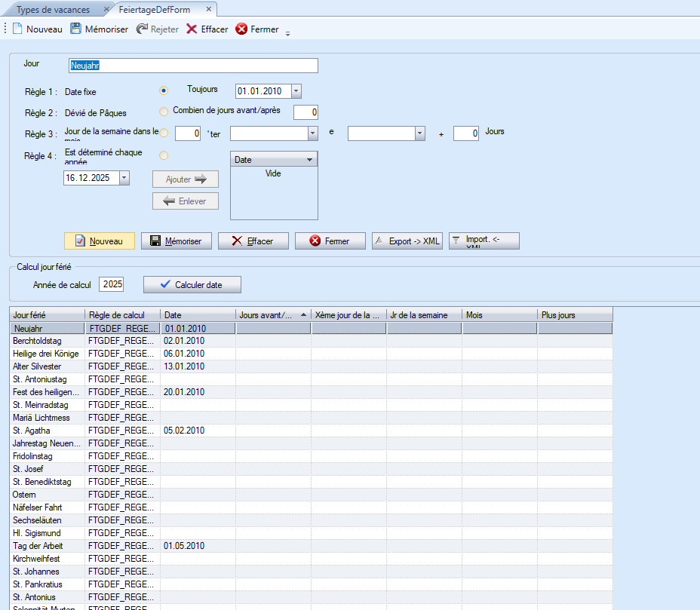Screen dimensions: 700x610
Task: Click Export -> XML button
Action: pyautogui.click(x=407, y=241)
